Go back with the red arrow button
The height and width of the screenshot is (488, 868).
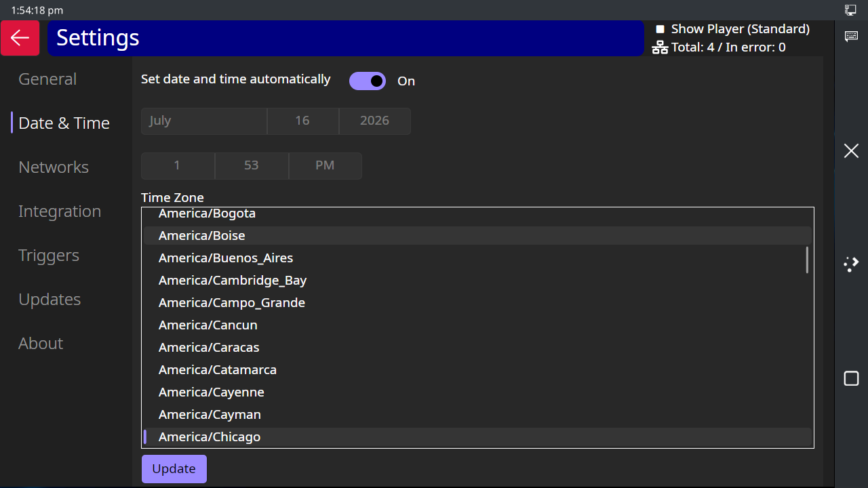pos(20,38)
